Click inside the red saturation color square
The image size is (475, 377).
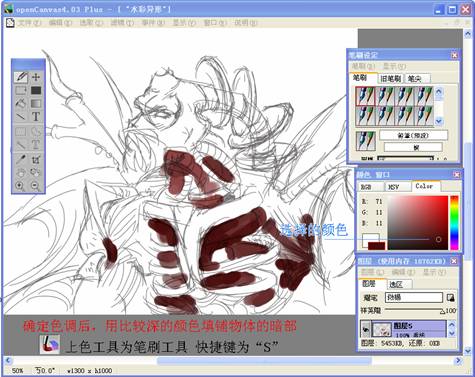coord(418,223)
